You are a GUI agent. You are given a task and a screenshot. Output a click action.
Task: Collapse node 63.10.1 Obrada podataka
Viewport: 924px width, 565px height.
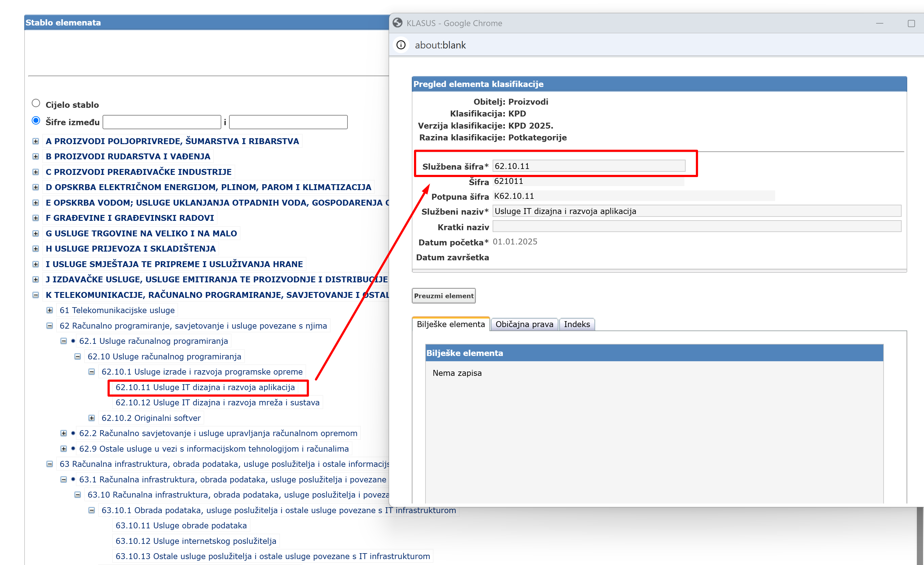tap(91, 510)
